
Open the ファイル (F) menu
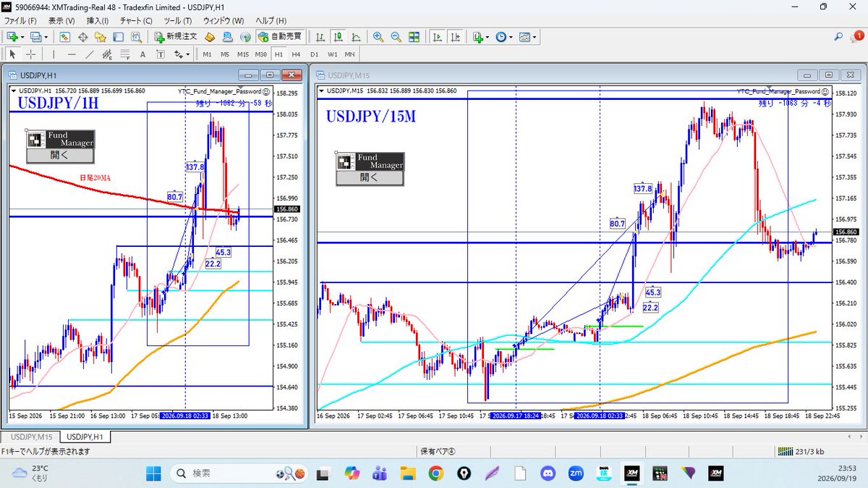click(21, 20)
